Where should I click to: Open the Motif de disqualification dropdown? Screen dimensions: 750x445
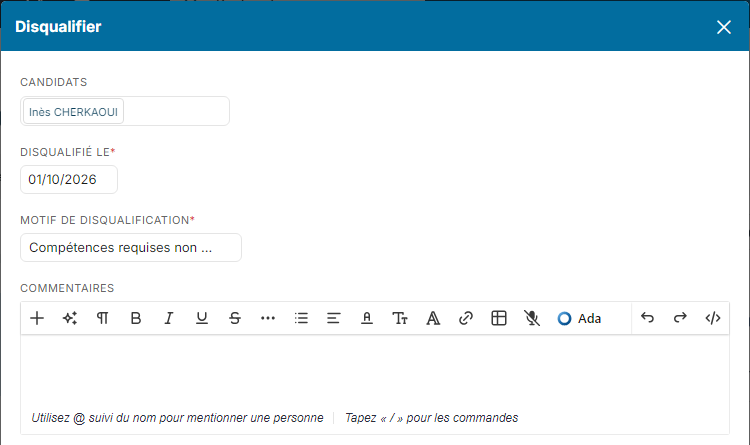click(131, 247)
